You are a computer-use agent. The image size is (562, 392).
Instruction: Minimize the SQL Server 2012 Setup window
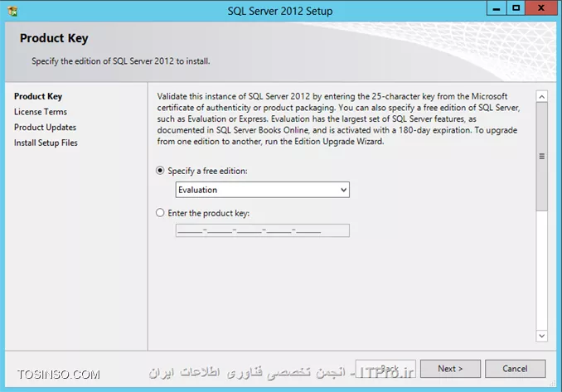497,8
